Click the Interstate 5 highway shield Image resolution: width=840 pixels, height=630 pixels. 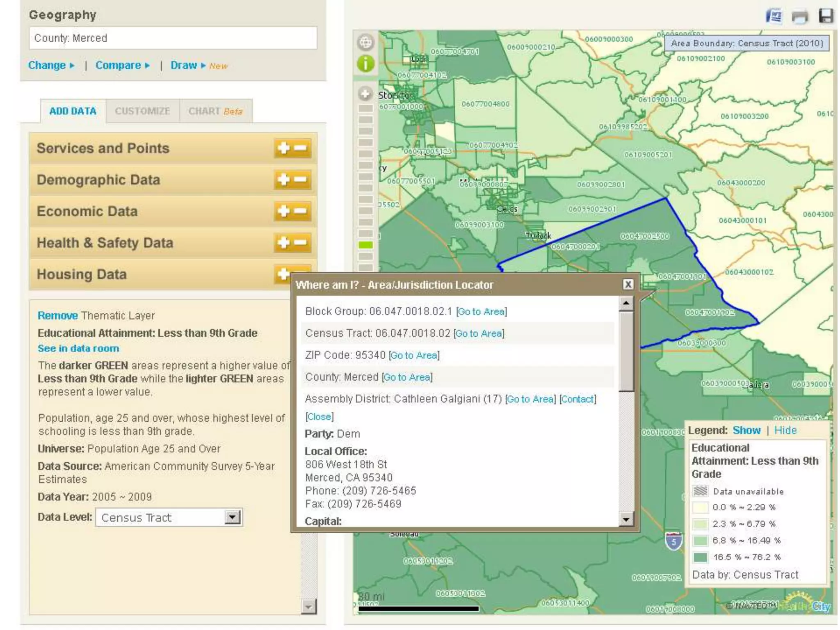click(673, 541)
